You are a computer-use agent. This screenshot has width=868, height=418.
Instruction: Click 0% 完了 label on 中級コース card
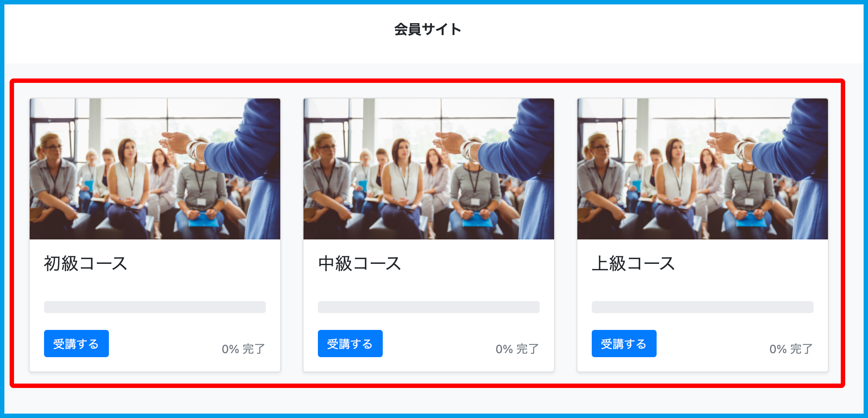517,349
